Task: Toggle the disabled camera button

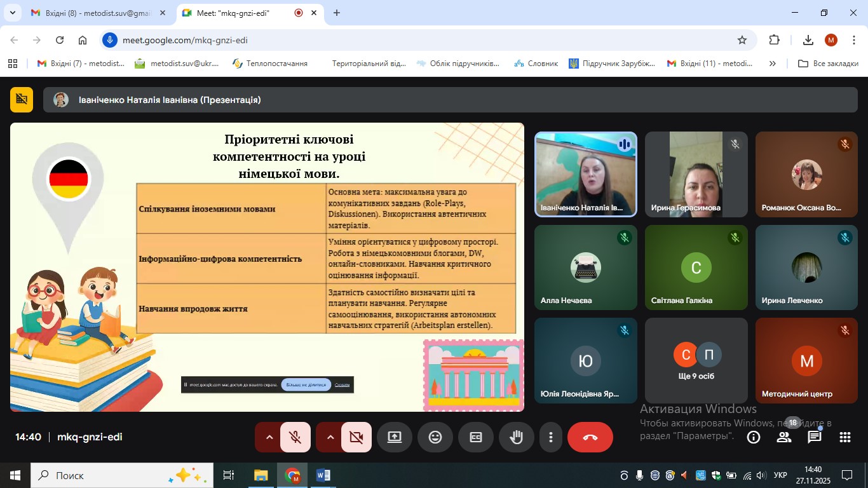Action: pos(356,437)
